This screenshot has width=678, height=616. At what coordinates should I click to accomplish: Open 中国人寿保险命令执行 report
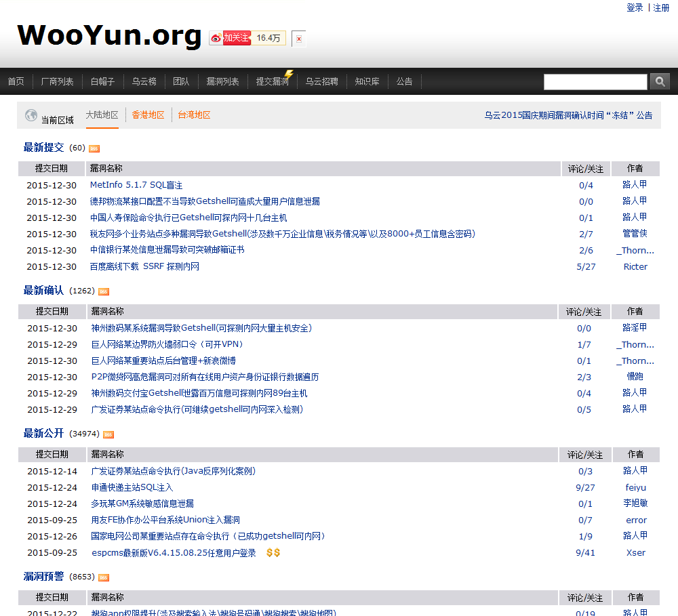(x=188, y=218)
